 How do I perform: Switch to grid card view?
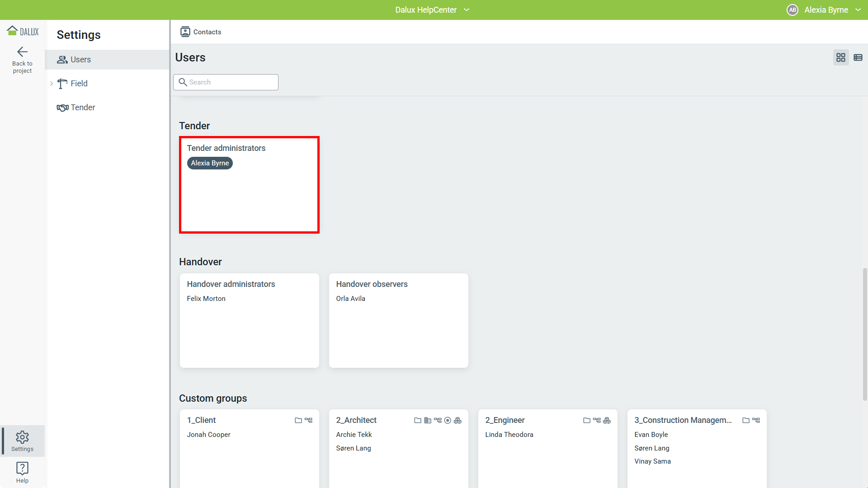click(841, 57)
